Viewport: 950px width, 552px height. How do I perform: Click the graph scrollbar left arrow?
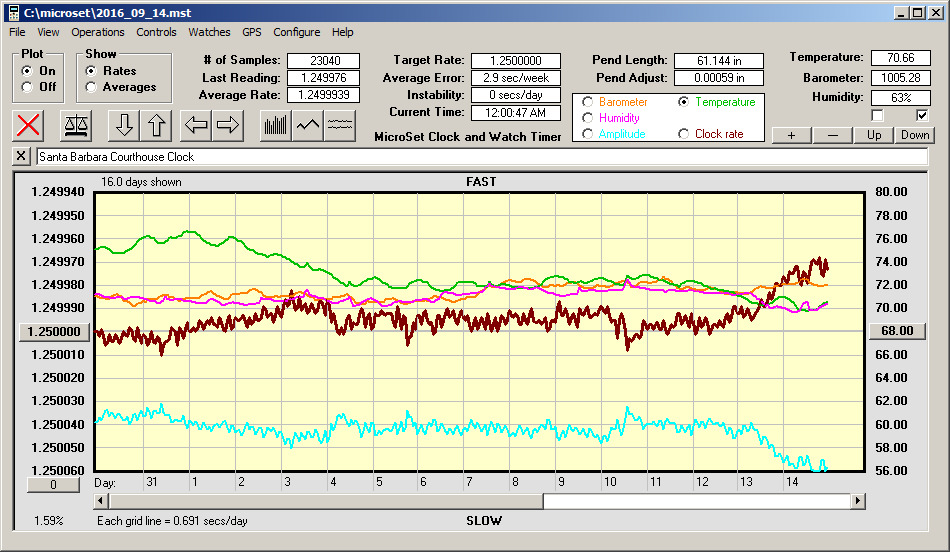click(x=101, y=501)
